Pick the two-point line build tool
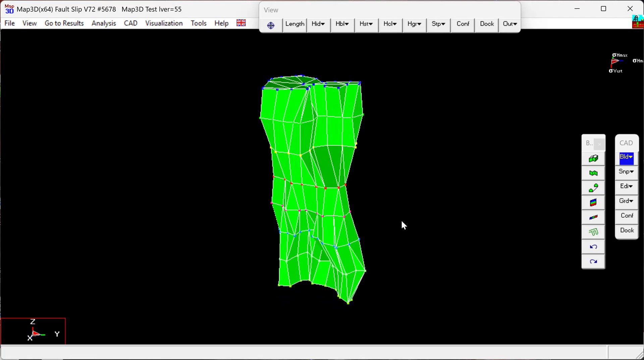Viewport: 644px width, 360px height. [593, 188]
